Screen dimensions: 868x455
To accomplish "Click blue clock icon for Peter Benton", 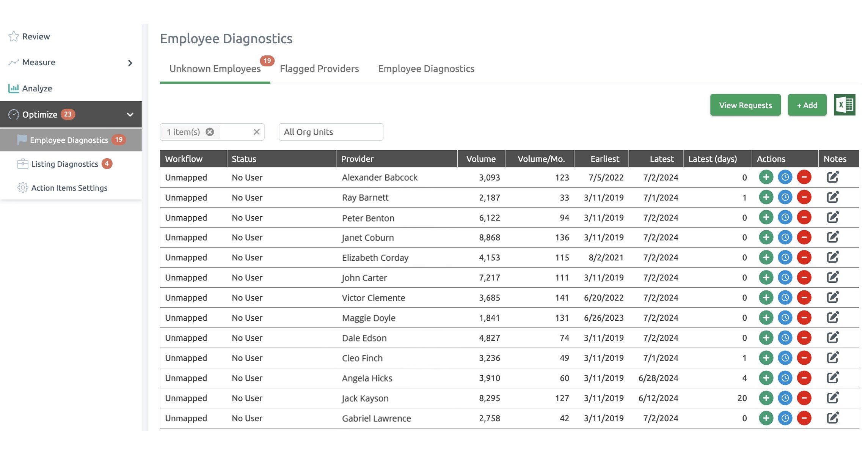I will point(785,217).
